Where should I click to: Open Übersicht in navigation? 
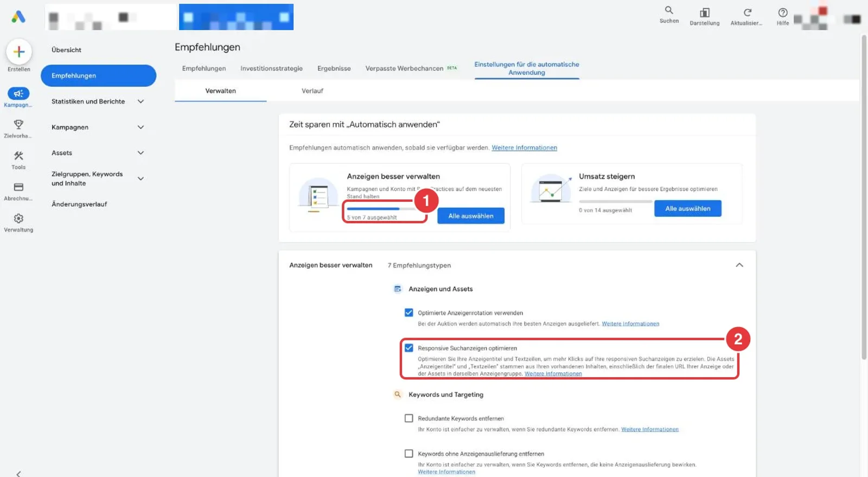(66, 50)
